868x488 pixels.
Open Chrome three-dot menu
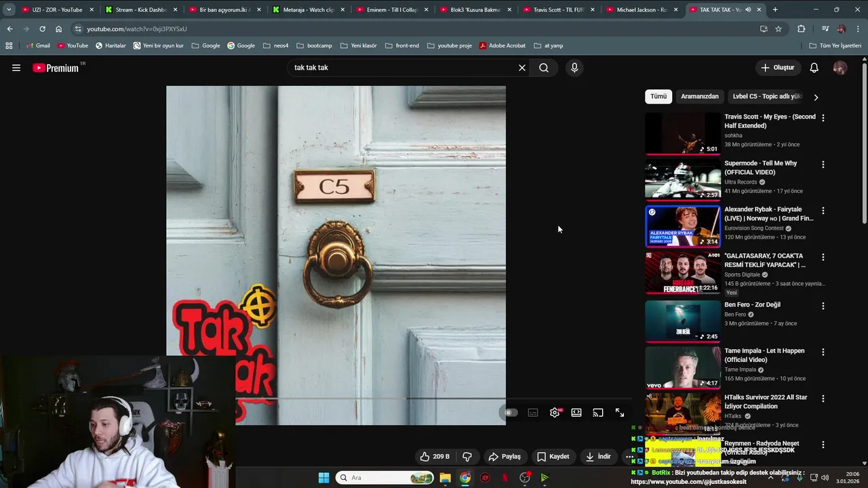[x=858, y=29]
